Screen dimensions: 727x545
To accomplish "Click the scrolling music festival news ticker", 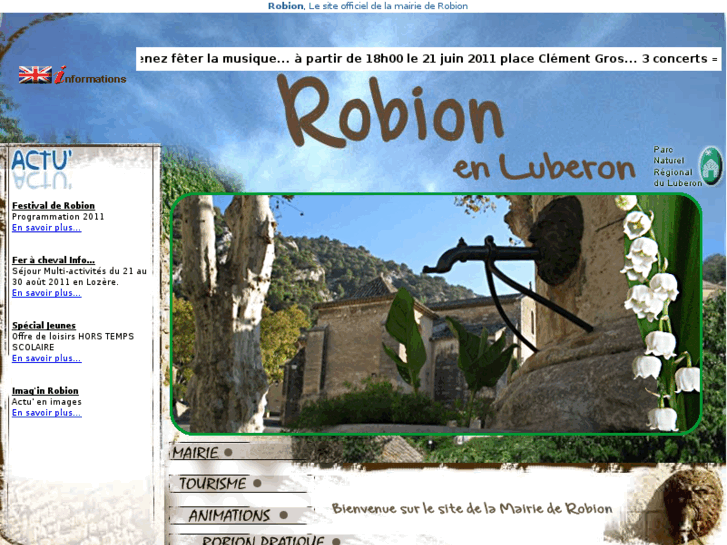I will pyautogui.click(x=429, y=59).
